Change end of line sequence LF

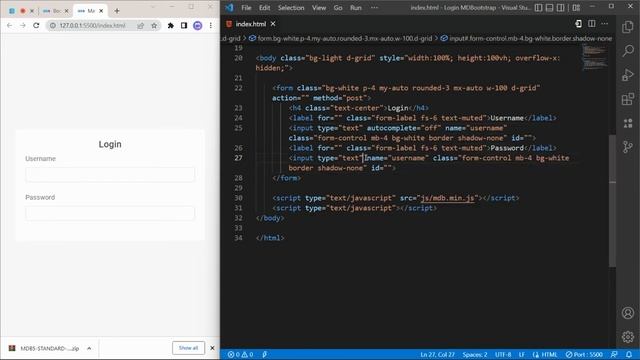pyautogui.click(x=522, y=354)
